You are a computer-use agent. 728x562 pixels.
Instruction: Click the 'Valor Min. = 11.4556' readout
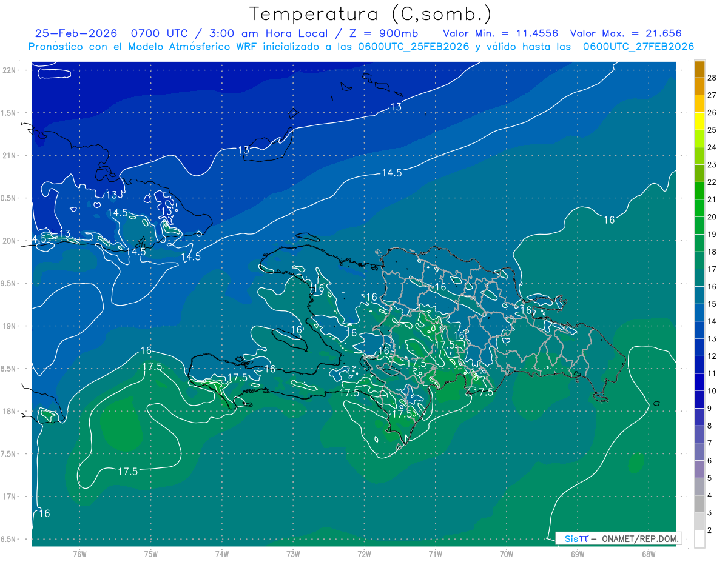point(500,33)
